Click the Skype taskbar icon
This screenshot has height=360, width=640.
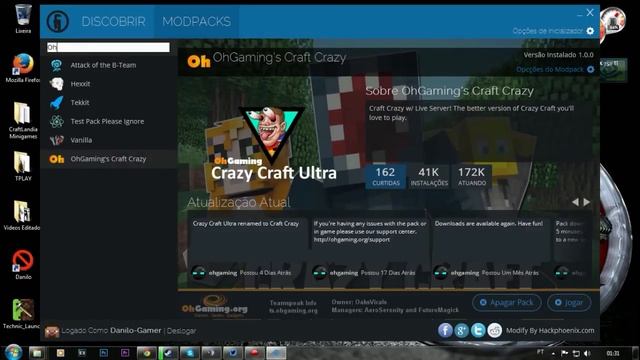189,353
